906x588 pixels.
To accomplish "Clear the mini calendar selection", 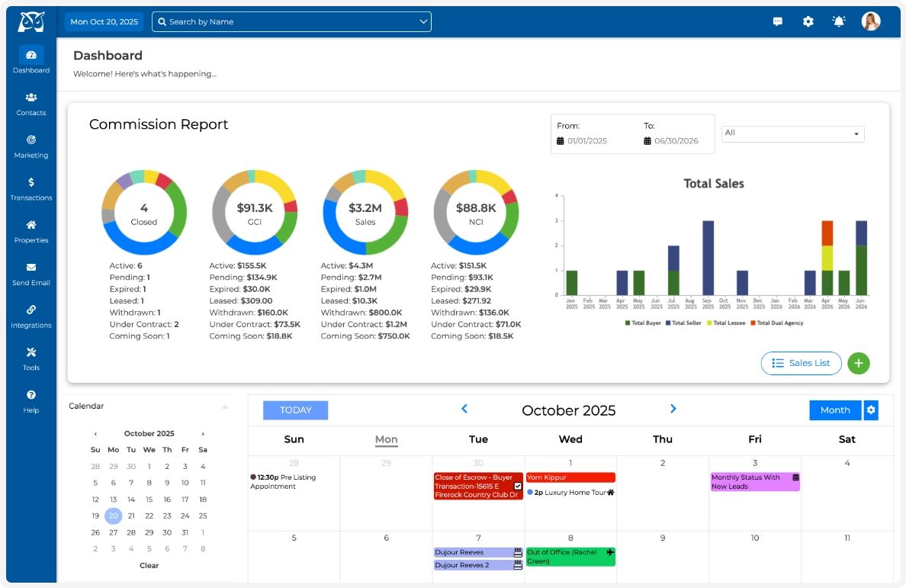I will point(149,565).
